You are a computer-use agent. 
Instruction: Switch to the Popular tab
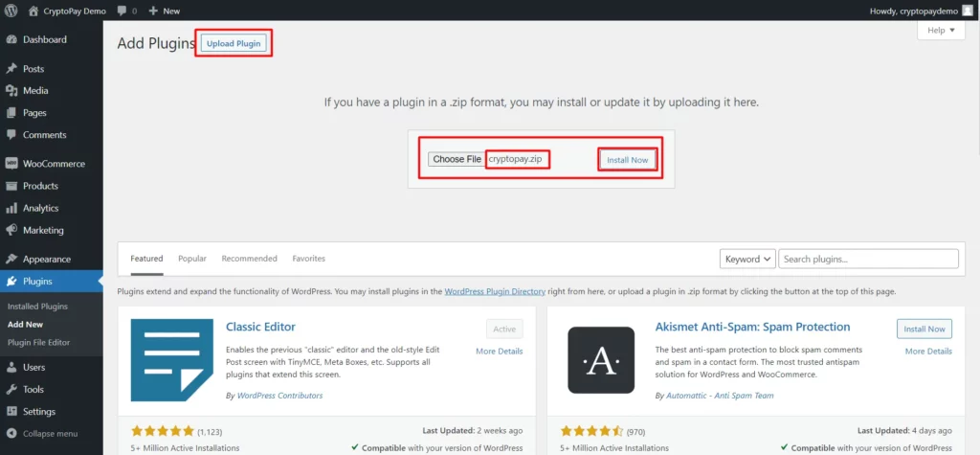coord(192,259)
